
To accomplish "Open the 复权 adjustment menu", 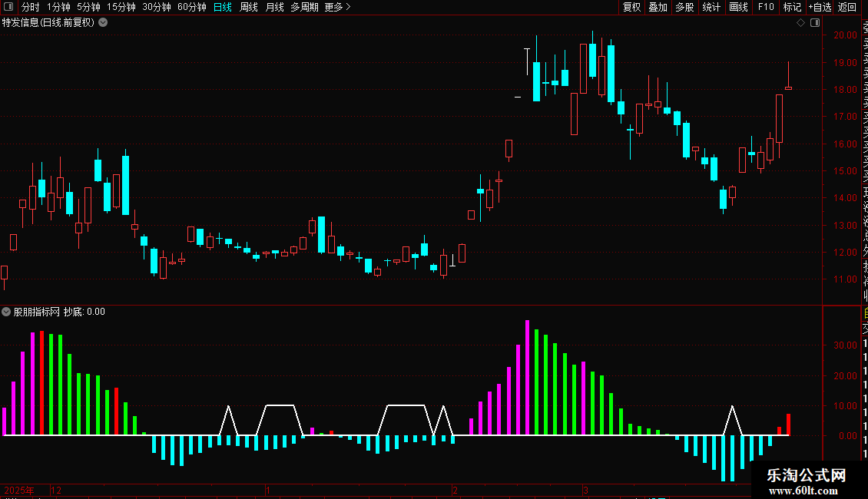I will (631, 7).
